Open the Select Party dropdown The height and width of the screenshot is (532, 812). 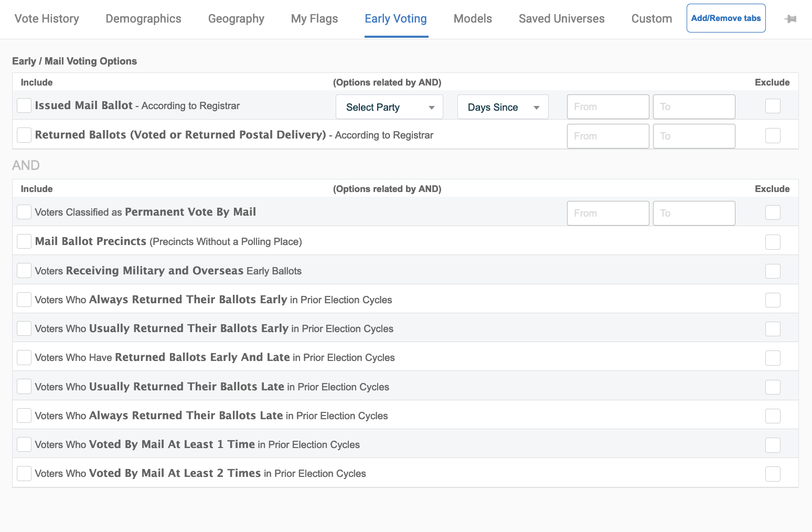(389, 107)
